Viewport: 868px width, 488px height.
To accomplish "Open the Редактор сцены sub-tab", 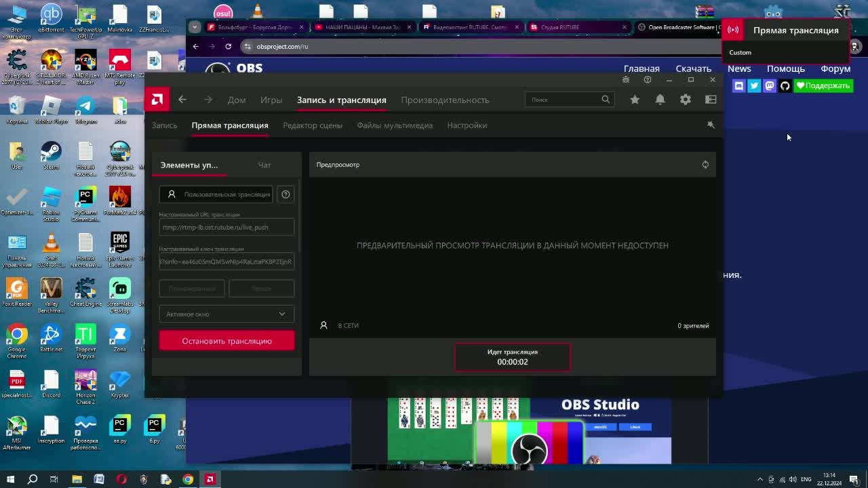I will click(x=313, y=125).
